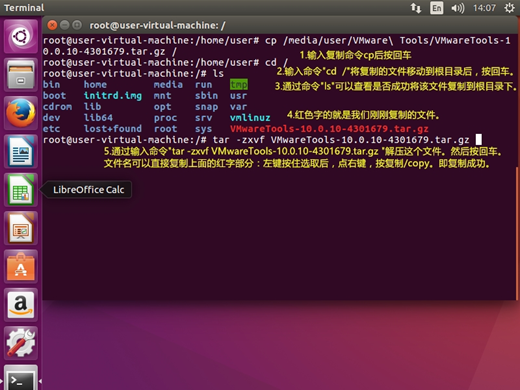Image resolution: width=520 pixels, height=390 pixels.
Task: Open LibreOffice Calc from launcher
Action: point(21,190)
